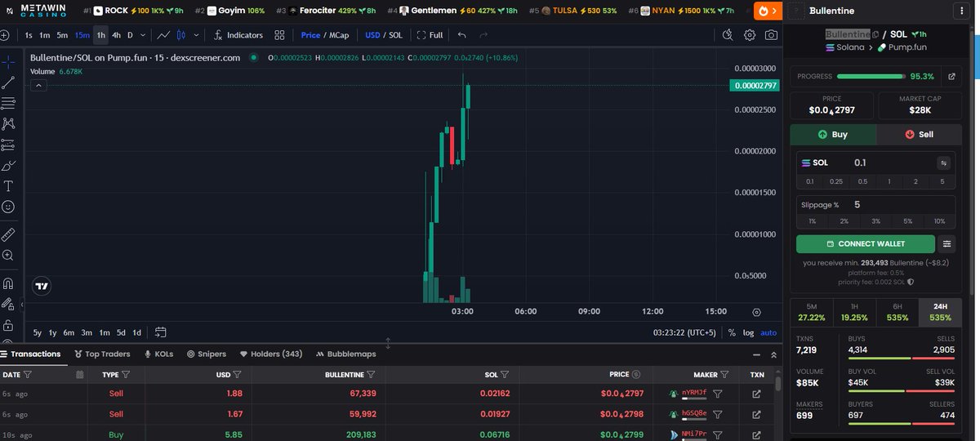The height and width of the screenshot is (441, 980).
Task: Open the go to date calendar
Action: (160, 332)
